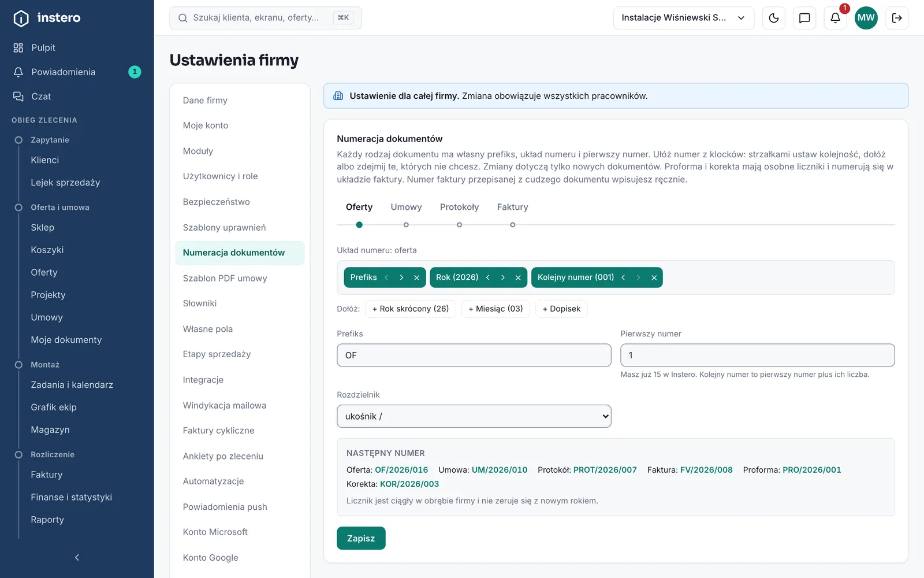Open the Rozdzielnik dropdown
Viewport: 924px width, 578px height.
tap(474, 416)
